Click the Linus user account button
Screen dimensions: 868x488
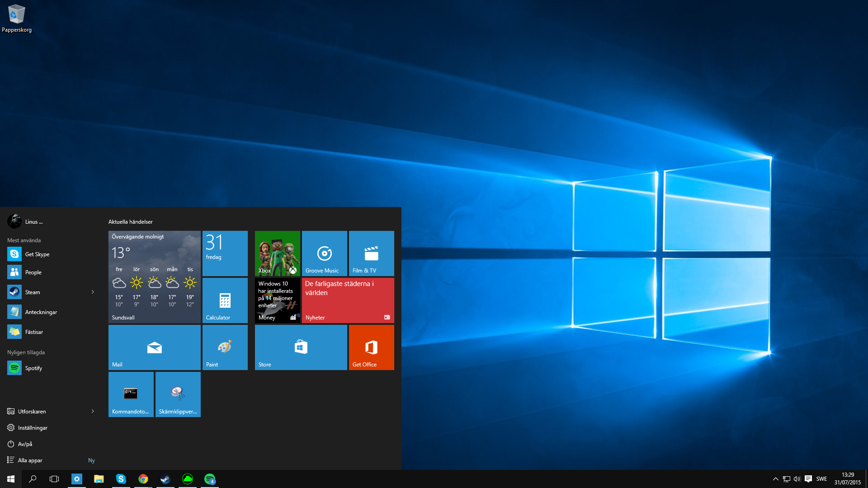coord(25,222)
